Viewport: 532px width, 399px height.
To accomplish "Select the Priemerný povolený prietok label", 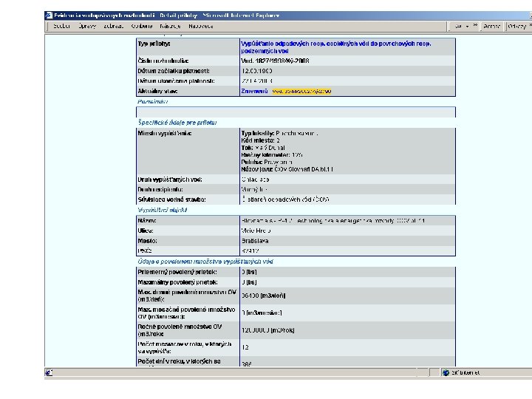I will click(177, 272).
